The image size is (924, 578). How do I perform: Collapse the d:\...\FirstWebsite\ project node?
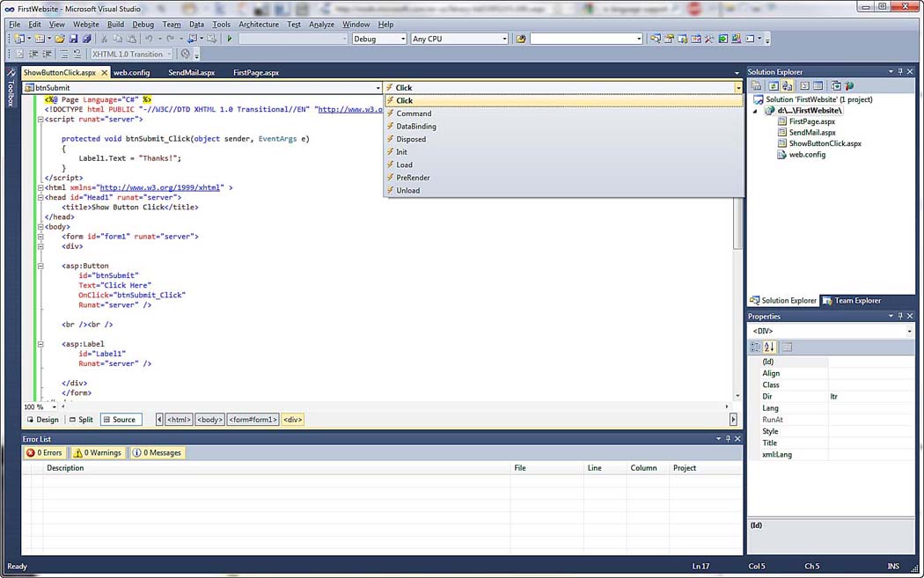click(755, 111)
